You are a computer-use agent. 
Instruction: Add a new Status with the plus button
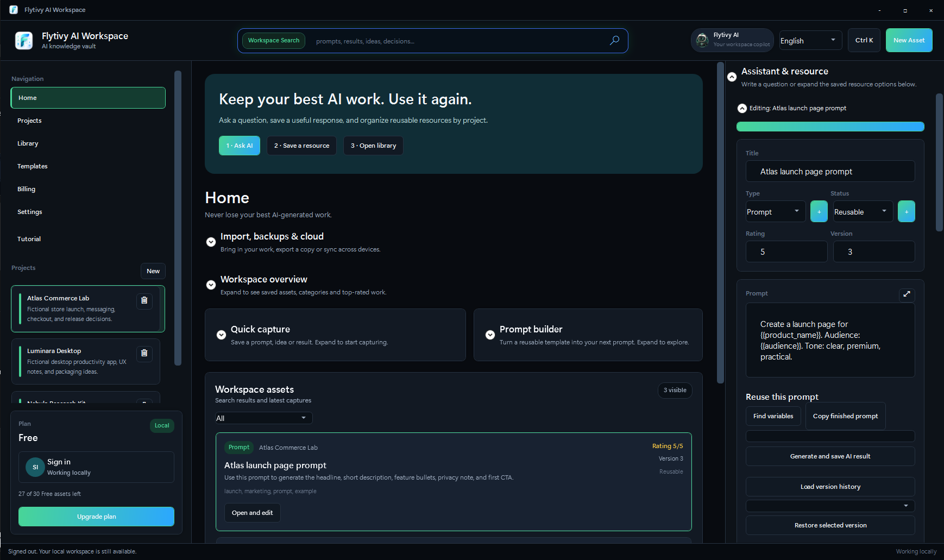tap(907, 211)
